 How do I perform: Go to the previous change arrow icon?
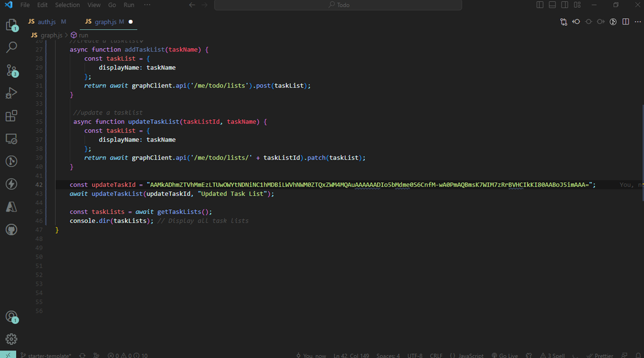[x=576, y=22]
